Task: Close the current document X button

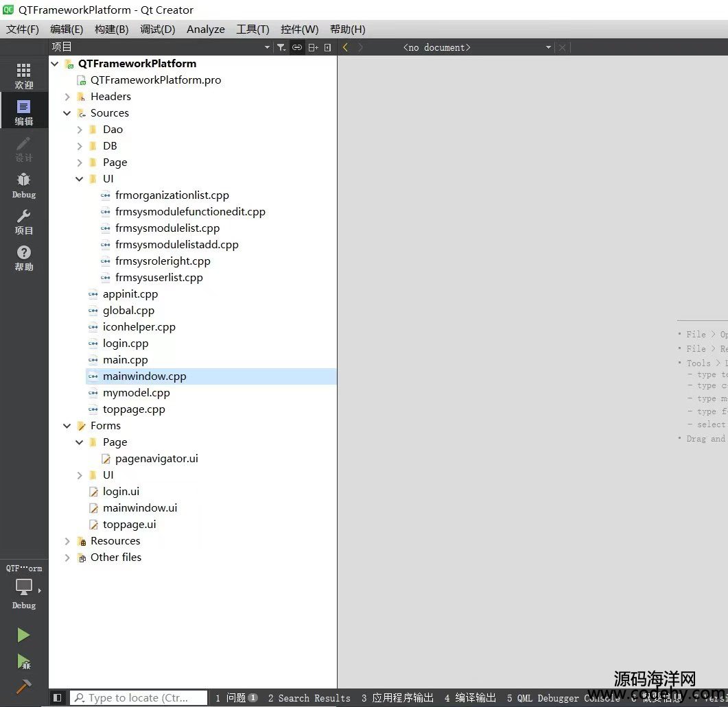Action: click(x=562, y=47)
